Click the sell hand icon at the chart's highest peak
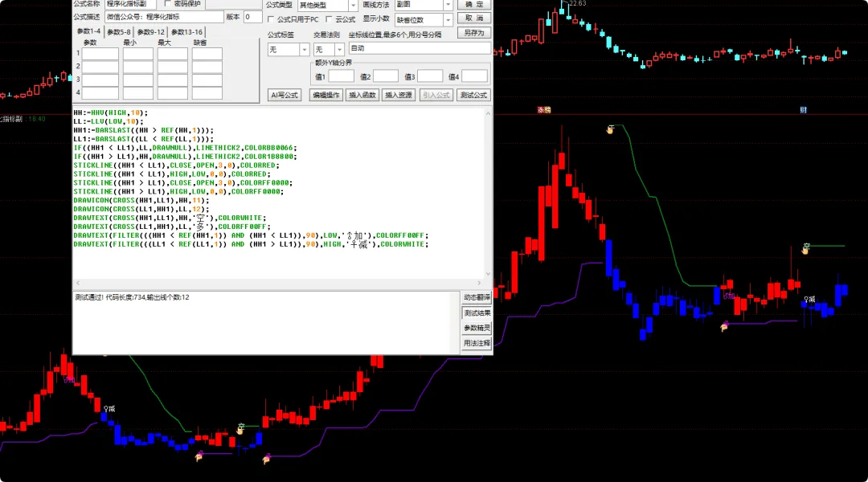The image size is (868, 482). (x=610, y=130)
